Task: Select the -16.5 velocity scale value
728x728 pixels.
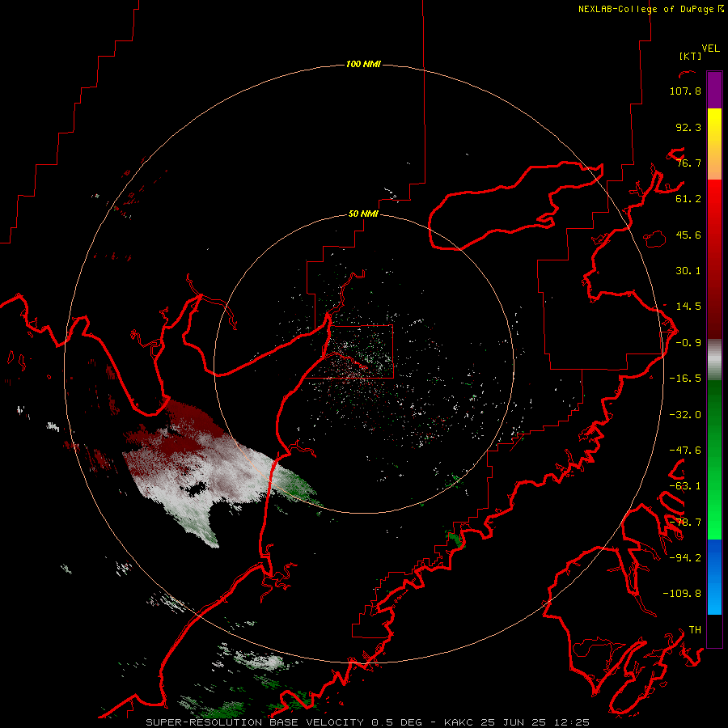Action: (x=685, y=379)
